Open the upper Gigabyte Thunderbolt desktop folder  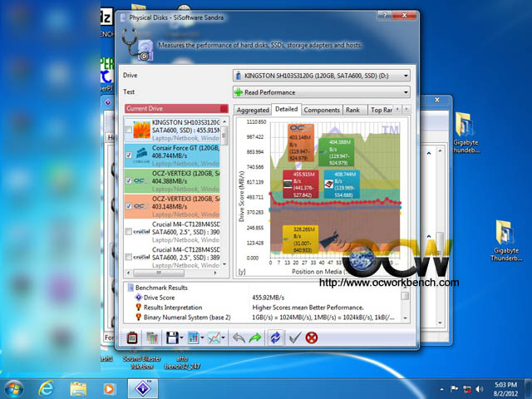tap(466, 132)
